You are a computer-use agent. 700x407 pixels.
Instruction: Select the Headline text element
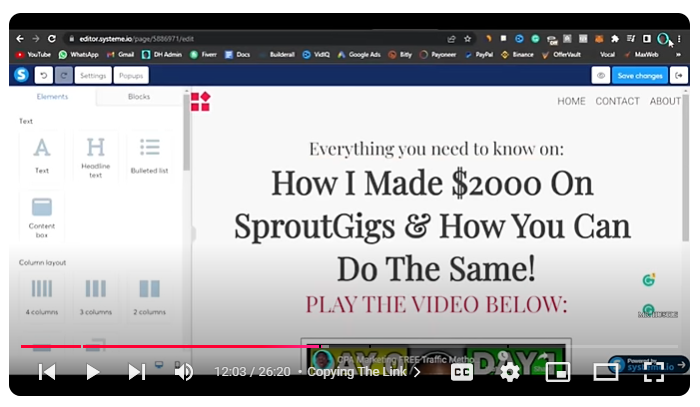point(96,156)
